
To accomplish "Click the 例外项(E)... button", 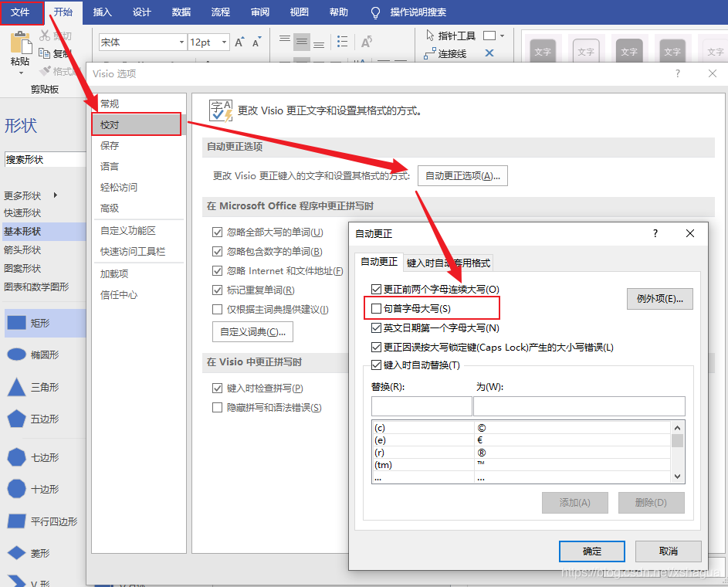I will point(660,299).
